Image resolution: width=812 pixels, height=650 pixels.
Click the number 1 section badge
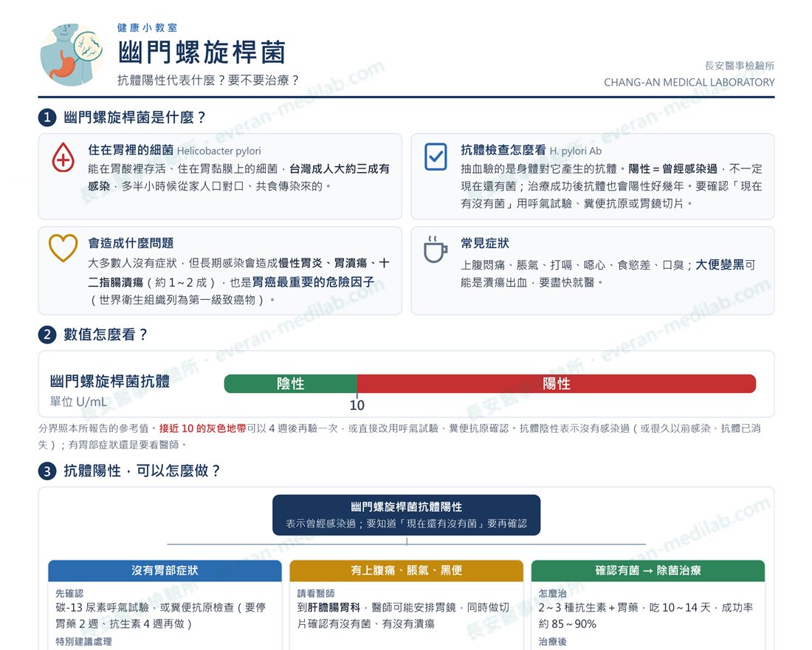pos(47,117)
